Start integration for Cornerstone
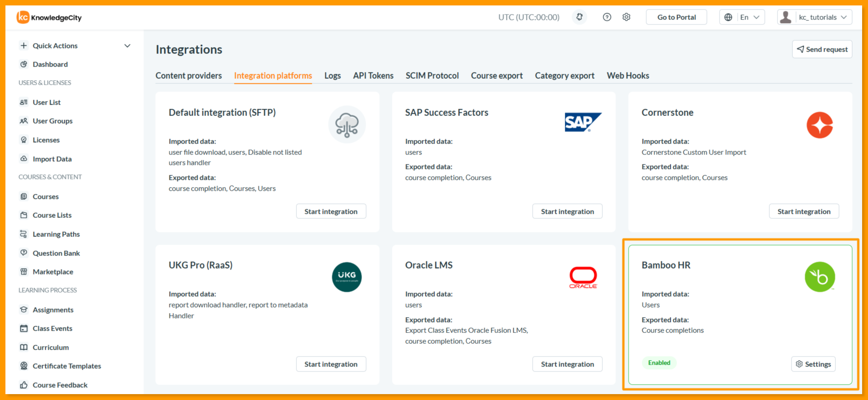This screenshot has width=868, height=400. point(804,212)
